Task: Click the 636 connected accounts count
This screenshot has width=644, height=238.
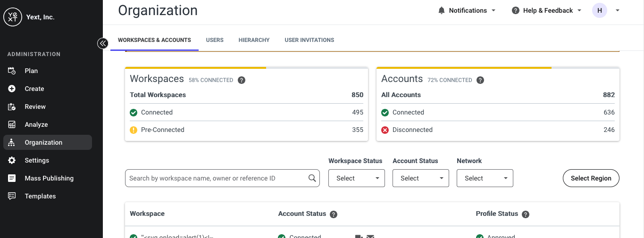Action: point(609,112)
